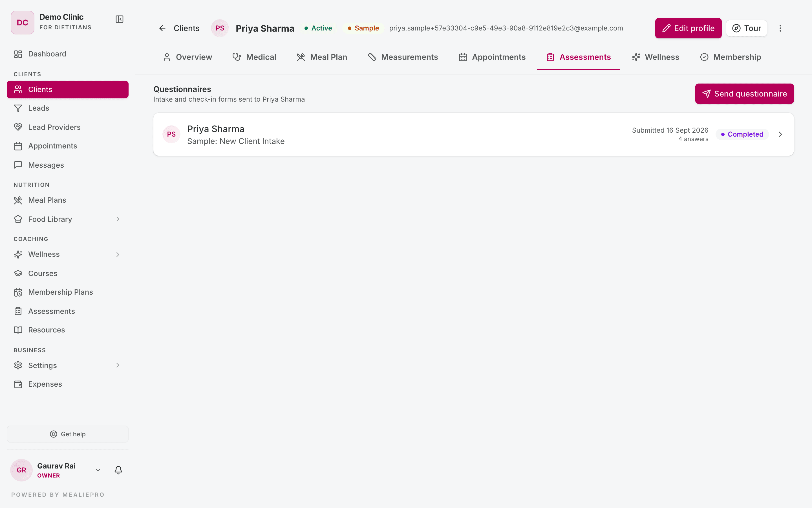Viewport: 812px width, 508px height.
Task: Open Meal Plans in the sidebar
Action: click(67, 200)
